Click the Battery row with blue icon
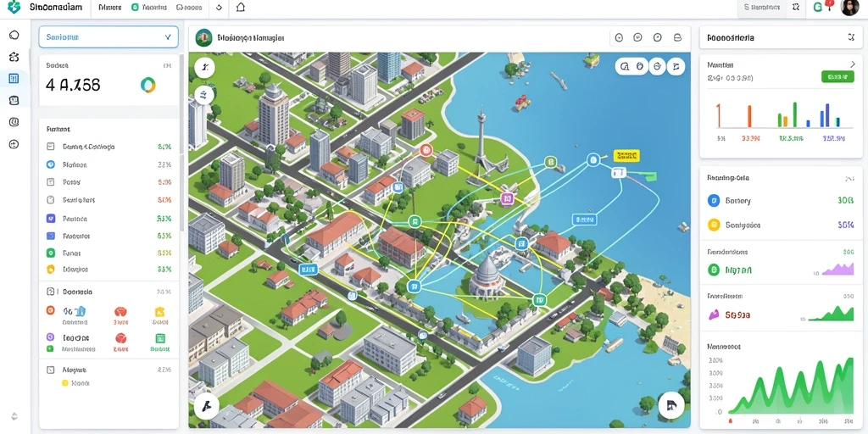The height and width of the screenshot is (434, 868). pyautogui.click(x=781, y=200)
